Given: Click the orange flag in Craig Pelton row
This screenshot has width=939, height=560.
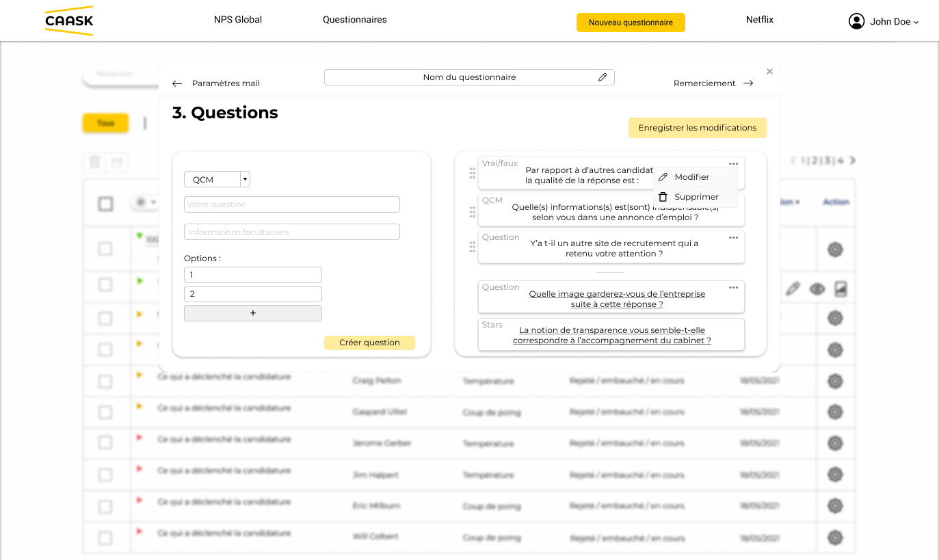Looking at the screenshot, I should 140,375.
